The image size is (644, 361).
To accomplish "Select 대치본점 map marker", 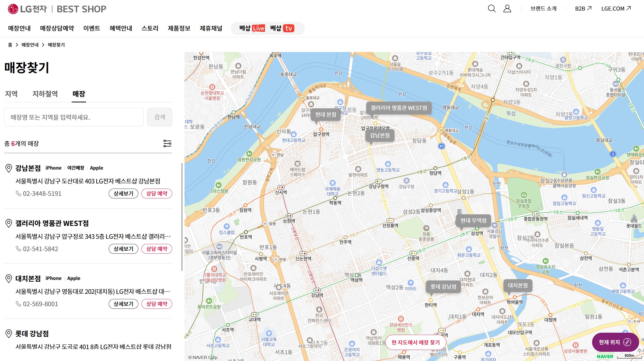I will click(x=518, y=285).
